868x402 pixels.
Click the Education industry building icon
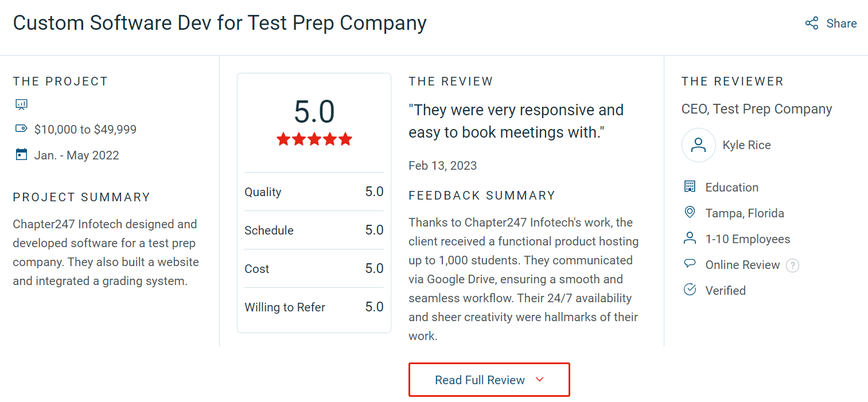tap(690, 187)
